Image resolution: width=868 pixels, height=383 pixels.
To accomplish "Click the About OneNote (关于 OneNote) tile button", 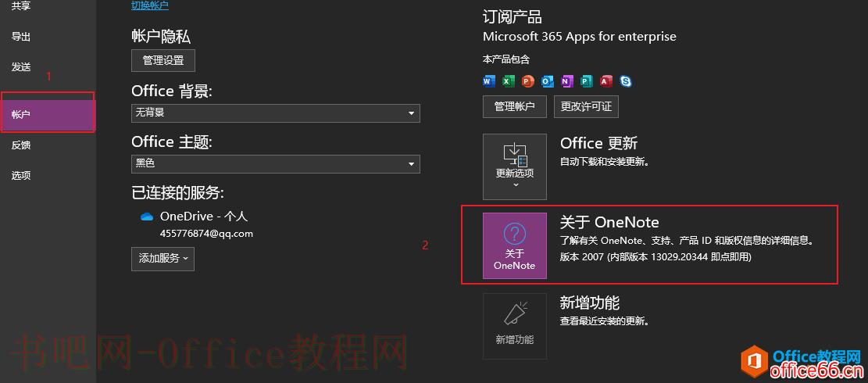I will point(515,245).
